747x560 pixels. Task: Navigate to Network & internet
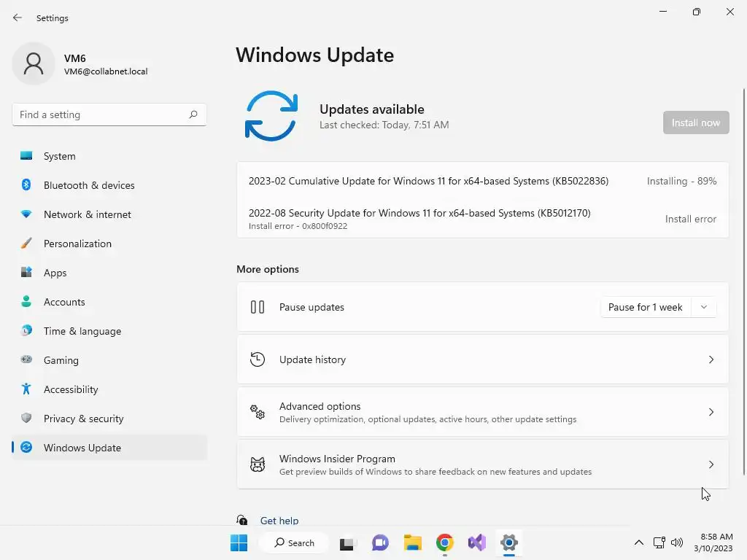(109, 214)
